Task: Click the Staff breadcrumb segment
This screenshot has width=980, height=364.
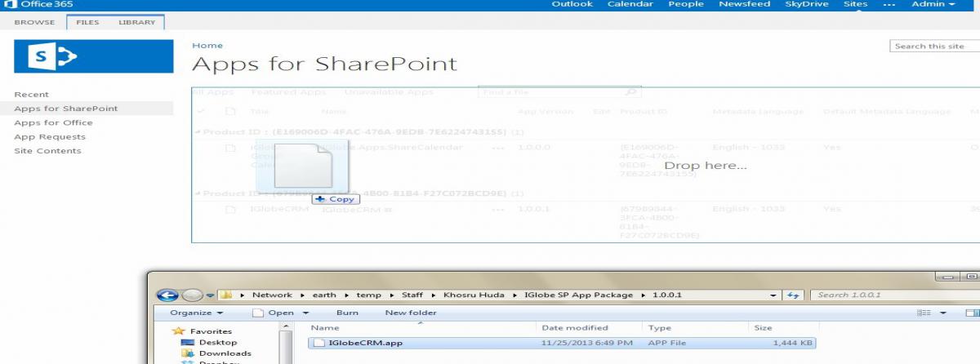Action: coord(412,295)
